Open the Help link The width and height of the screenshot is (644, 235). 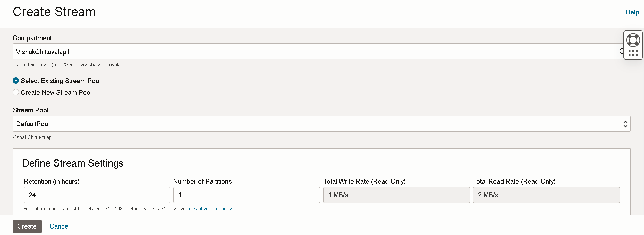point(632,12)
